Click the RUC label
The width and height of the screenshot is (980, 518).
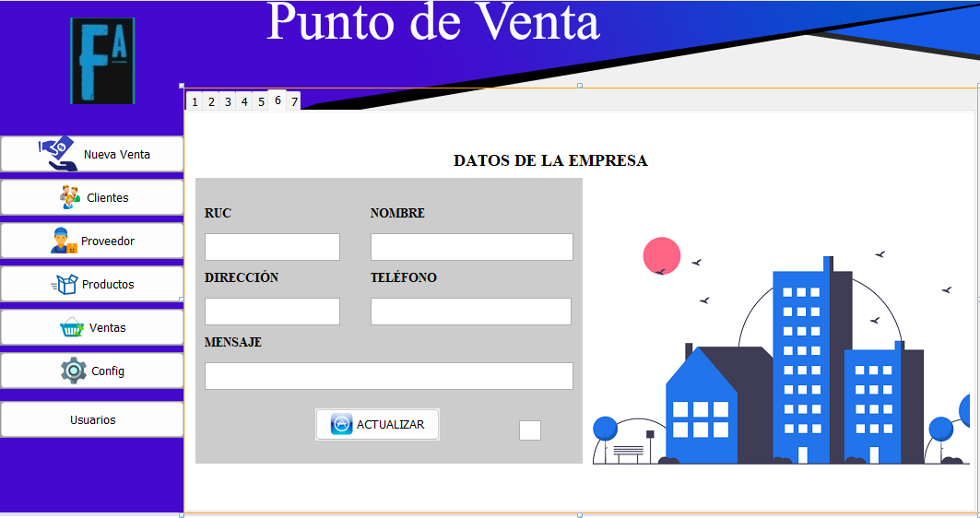click(218, 213)
